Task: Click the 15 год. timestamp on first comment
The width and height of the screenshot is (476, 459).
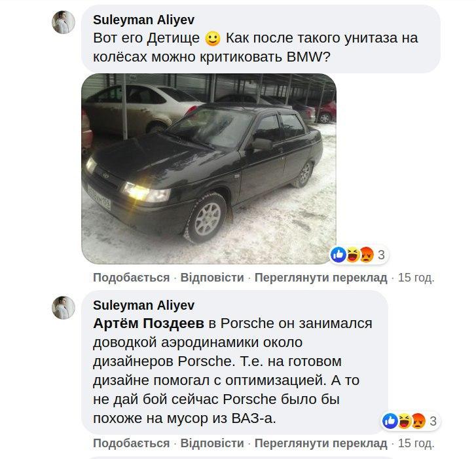Action: [416, 278]
